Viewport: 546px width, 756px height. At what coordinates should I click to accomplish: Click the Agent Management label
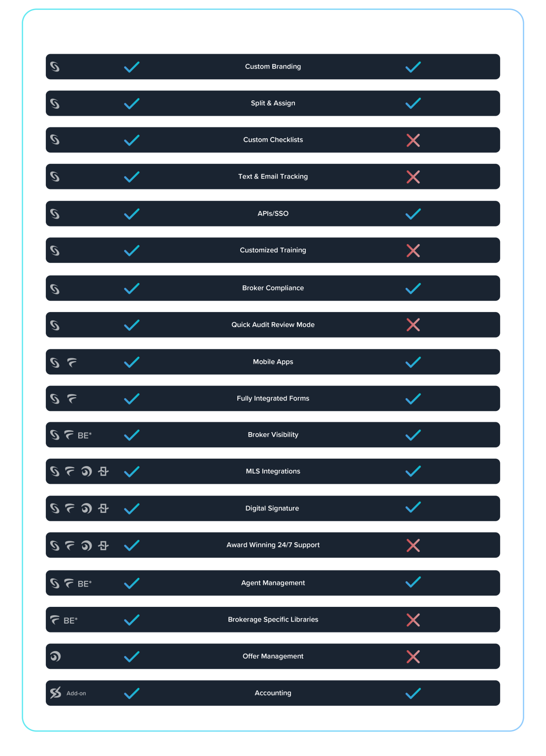[273, 583]
